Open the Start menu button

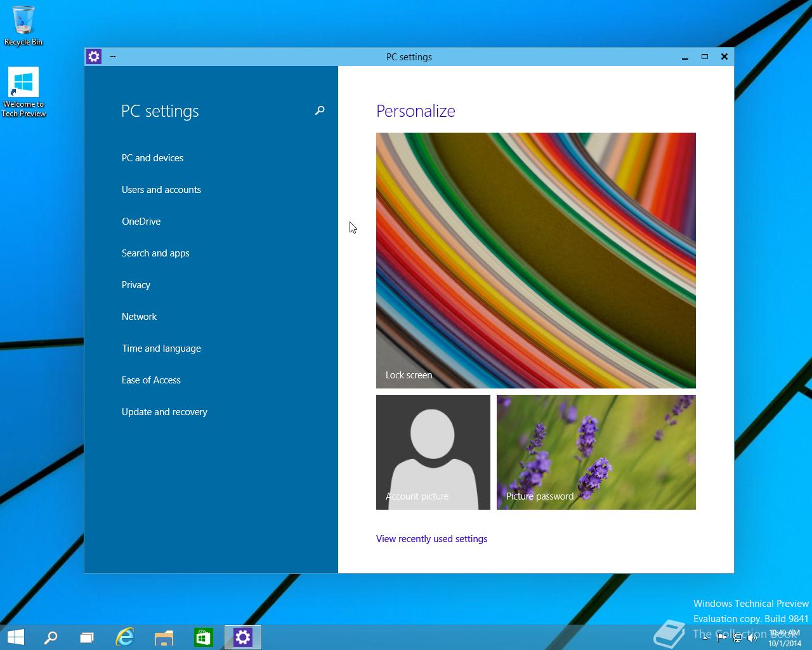click(15, 637)
